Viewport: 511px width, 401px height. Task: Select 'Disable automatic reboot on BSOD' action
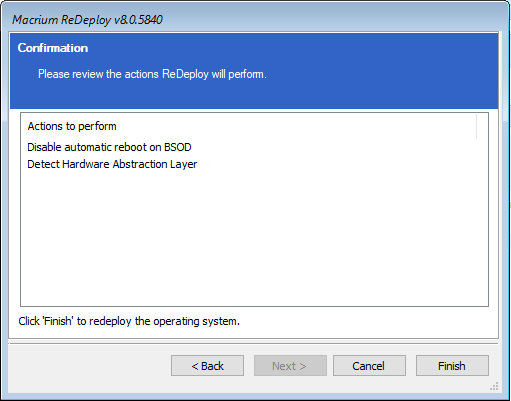coord(109,147)
